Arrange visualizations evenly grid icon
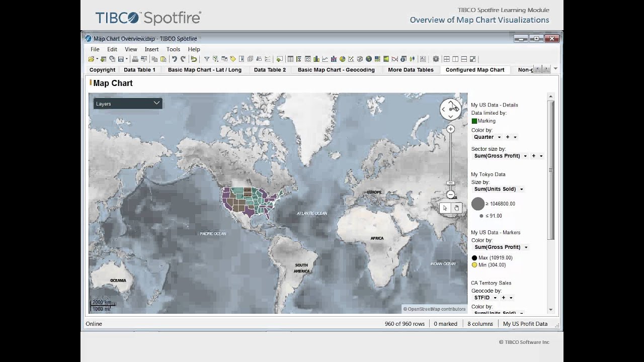644x362 pixels. pos(446,59)
